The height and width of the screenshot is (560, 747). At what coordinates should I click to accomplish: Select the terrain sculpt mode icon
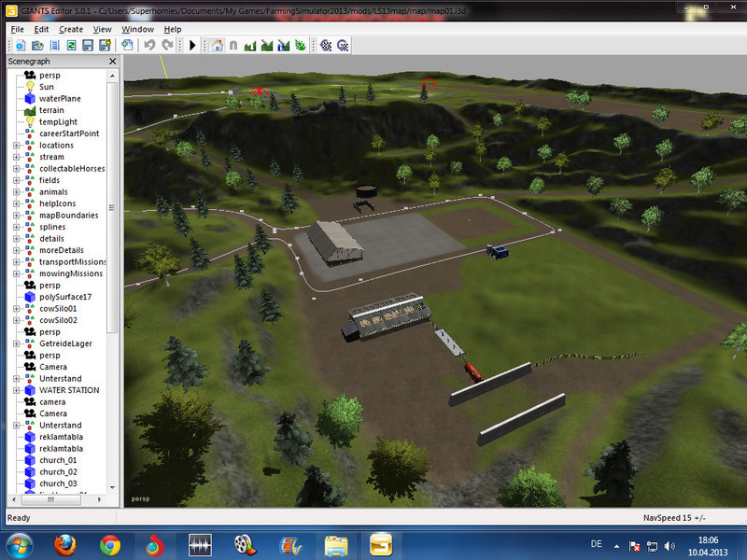250,46
